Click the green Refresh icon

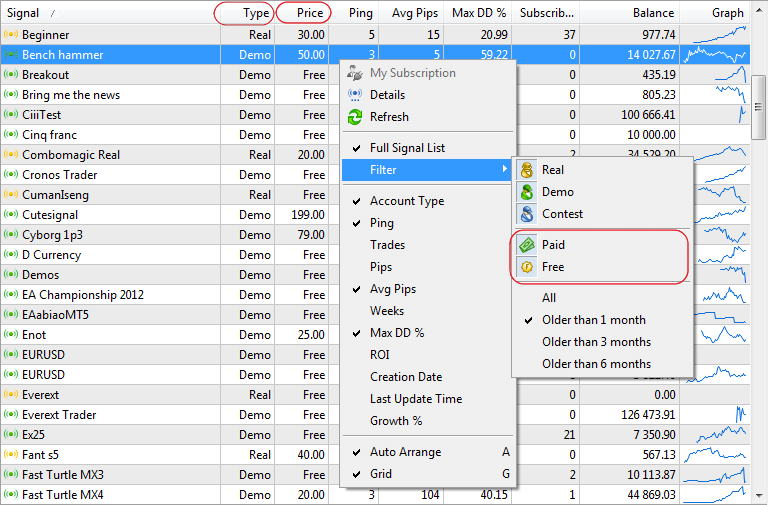click(355, 117)
